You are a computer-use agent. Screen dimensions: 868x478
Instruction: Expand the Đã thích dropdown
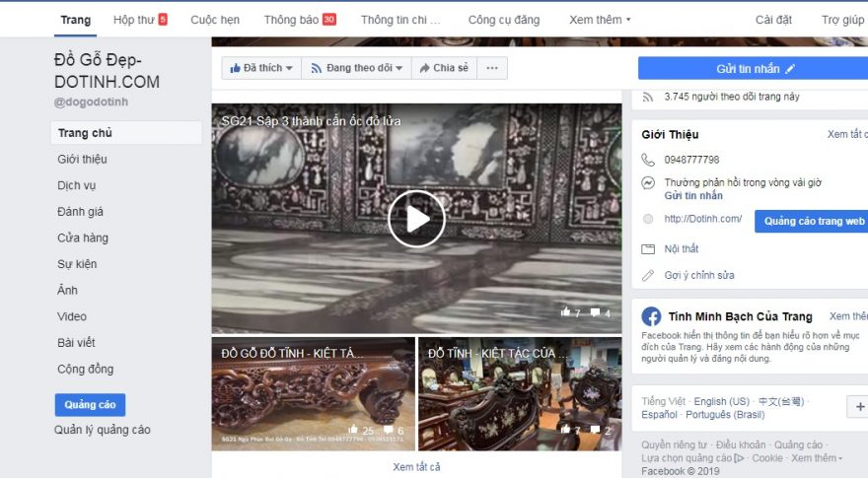[261, 68]
